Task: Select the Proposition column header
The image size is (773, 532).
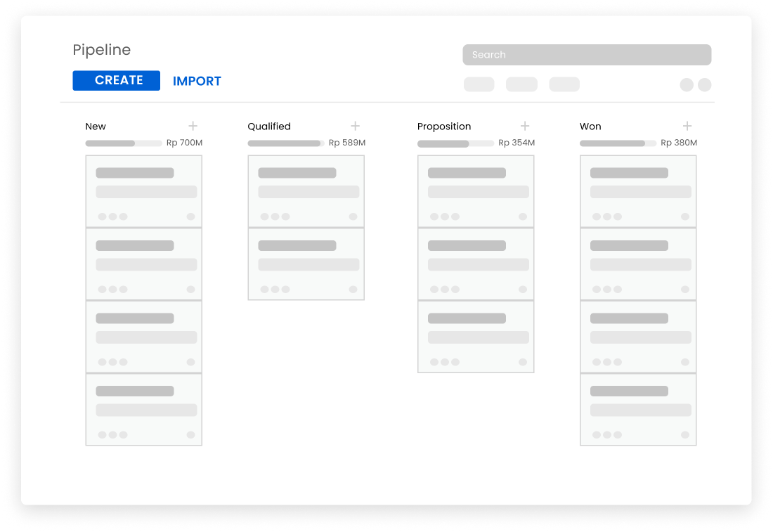Action: pyautogui.click(x=444, y=126)
